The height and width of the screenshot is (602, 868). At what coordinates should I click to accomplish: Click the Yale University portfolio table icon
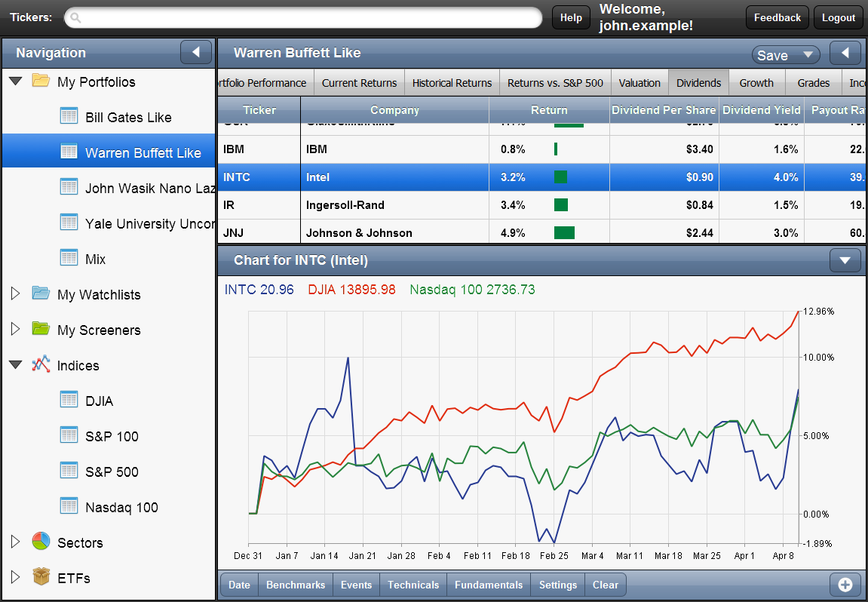[x=69, y=223]
